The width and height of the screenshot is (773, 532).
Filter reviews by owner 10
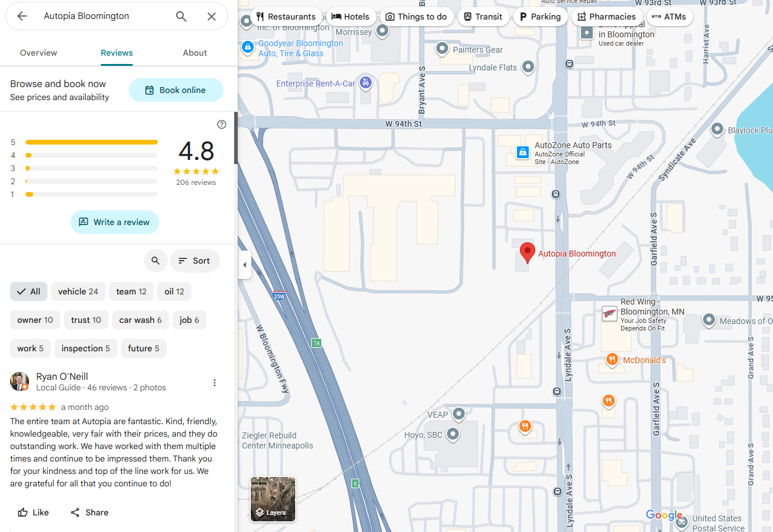point(35,320)
